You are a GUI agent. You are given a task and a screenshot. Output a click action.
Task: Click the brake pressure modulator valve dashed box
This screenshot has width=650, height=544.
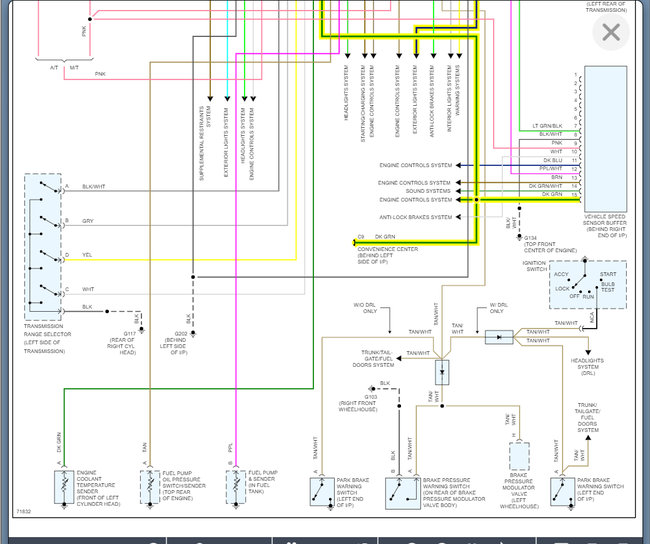click(x=519, y=456)
